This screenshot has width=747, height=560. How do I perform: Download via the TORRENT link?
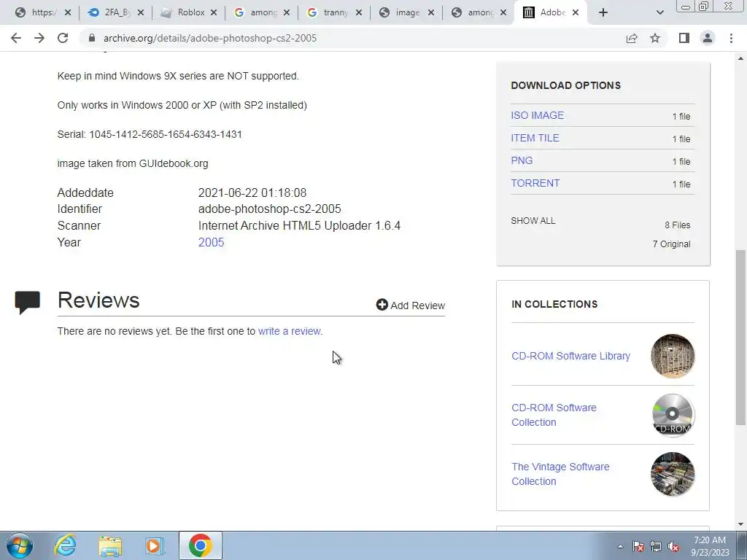point(535,183)
